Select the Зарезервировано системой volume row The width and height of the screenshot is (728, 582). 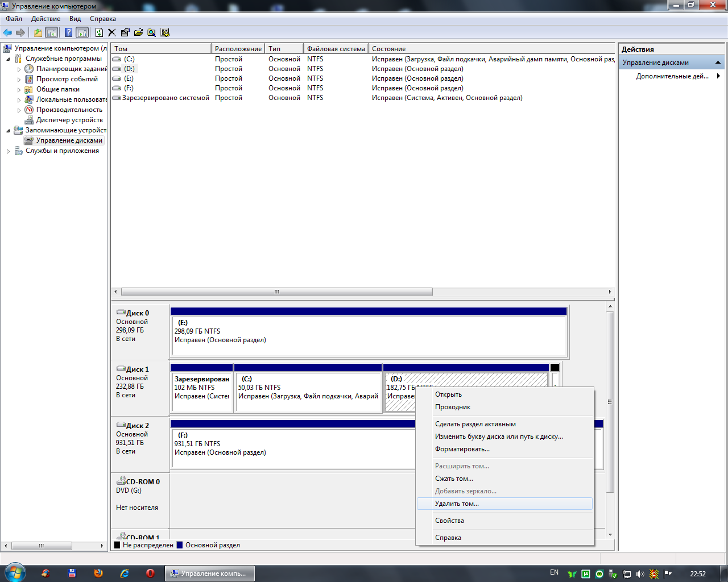(363, 98)
